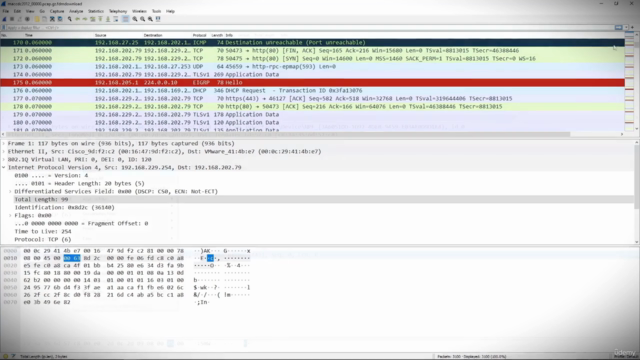Select the Time to Live: 254 field
The image size is (640, 360).
pyautogui.click(x=43, y=231)
